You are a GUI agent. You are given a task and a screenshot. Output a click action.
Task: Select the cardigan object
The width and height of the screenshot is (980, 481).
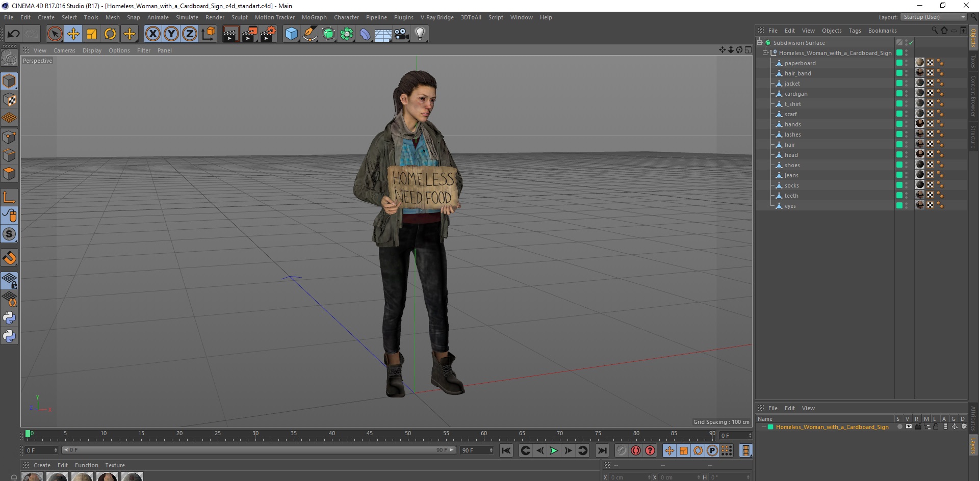795,94
